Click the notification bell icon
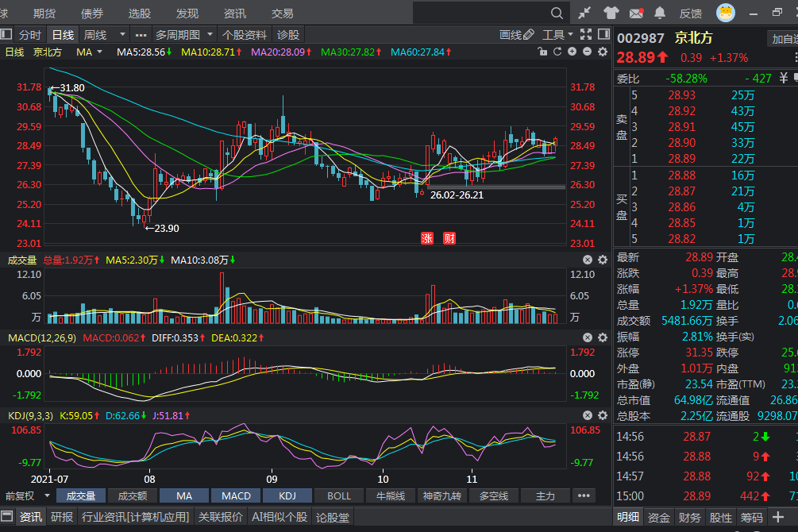The image size is (798, 532). tap(660, 13)
